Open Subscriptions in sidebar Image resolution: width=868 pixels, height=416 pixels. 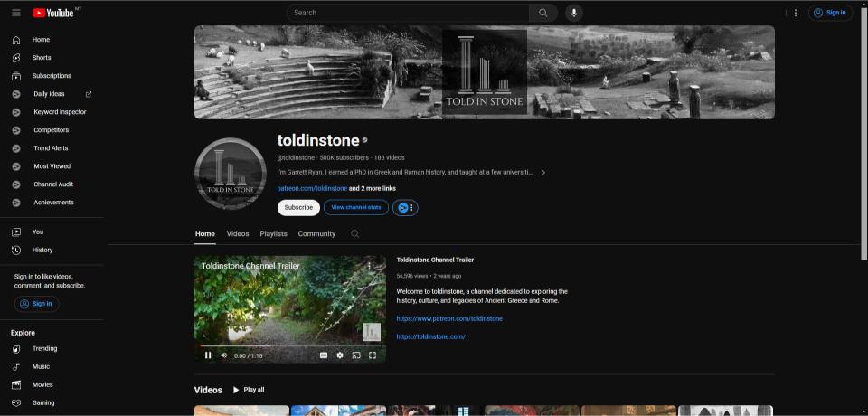tap(52, 76)
